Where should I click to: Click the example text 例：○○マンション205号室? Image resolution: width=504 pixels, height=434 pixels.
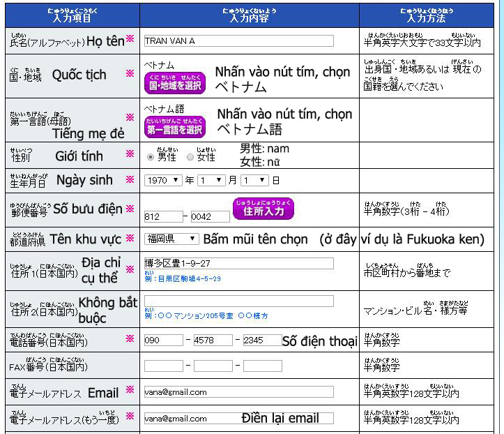pos(189,314)
